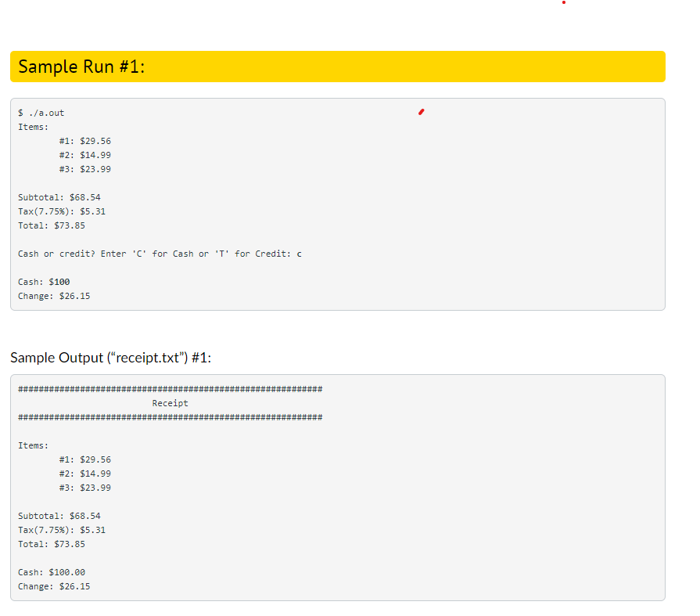Select "Tax(7.75%): $5.31" in the receipt.txt block
The image size is (700, 616).
tap(62, 530)
